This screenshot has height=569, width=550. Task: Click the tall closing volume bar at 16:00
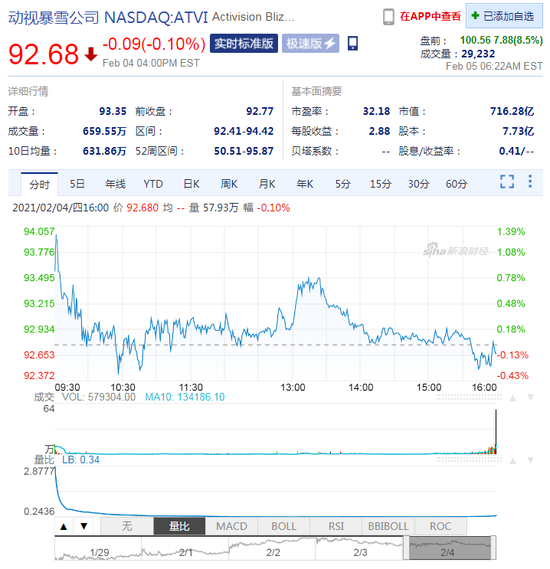496,432
